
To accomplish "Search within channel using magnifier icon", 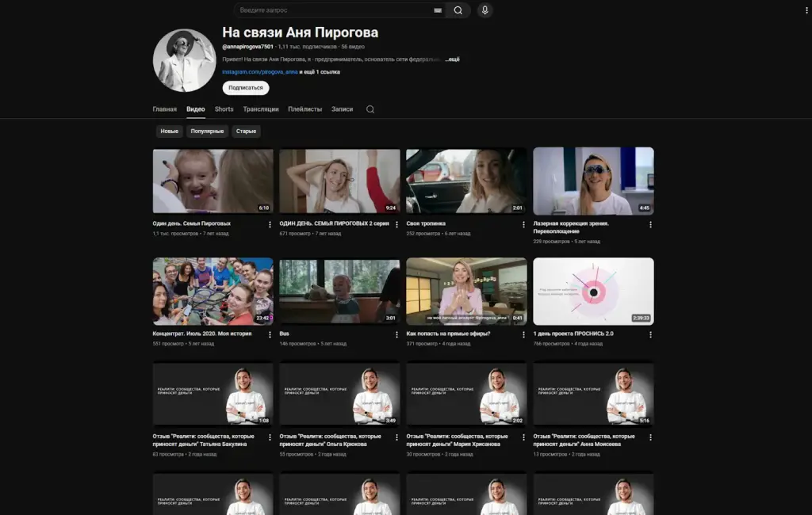I will tap(370, 109).
